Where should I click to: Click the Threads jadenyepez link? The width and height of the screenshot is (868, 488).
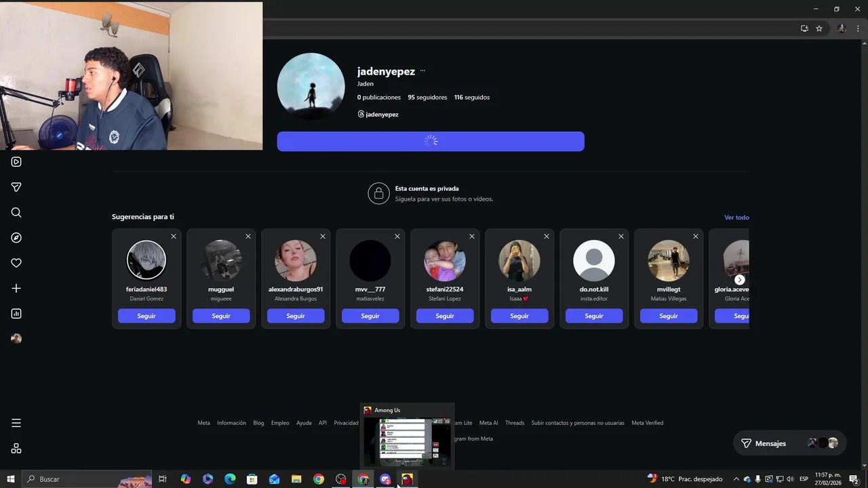[x=378, y=115]
